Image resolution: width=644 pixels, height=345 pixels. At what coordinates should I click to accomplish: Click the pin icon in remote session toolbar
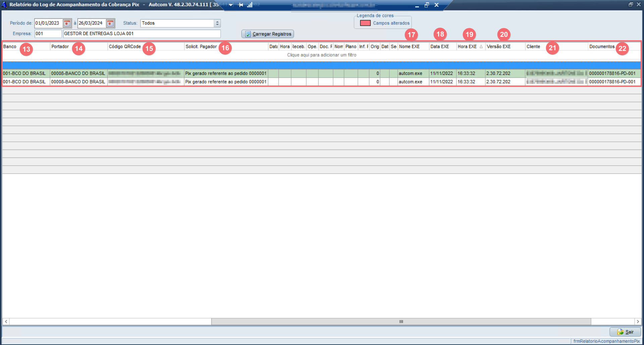click(240, 5)
